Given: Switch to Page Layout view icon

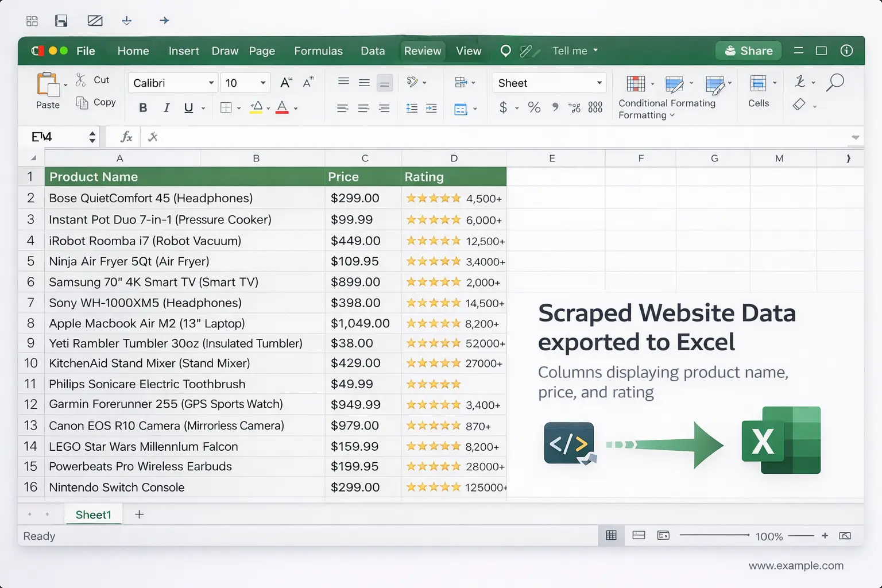Looking at the screenshot, I should (639, 535).
